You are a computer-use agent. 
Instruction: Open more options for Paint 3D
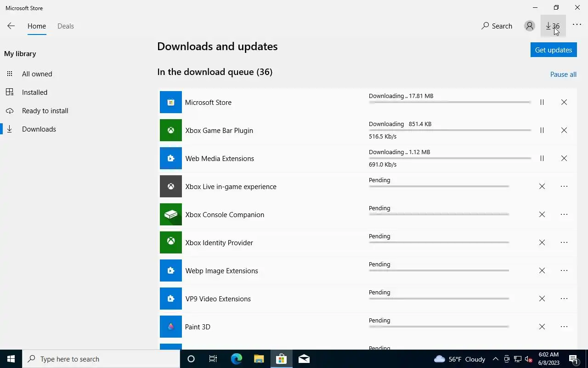tap(564, 327)
